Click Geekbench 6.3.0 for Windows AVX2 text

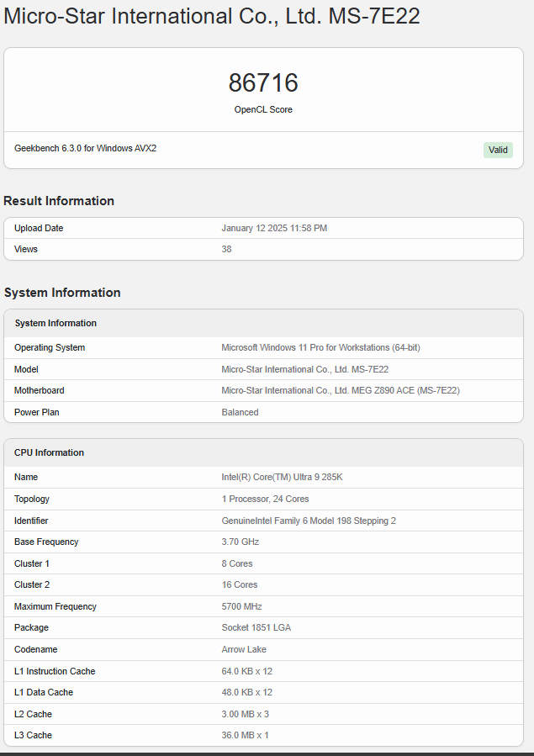tap(85, 148)
